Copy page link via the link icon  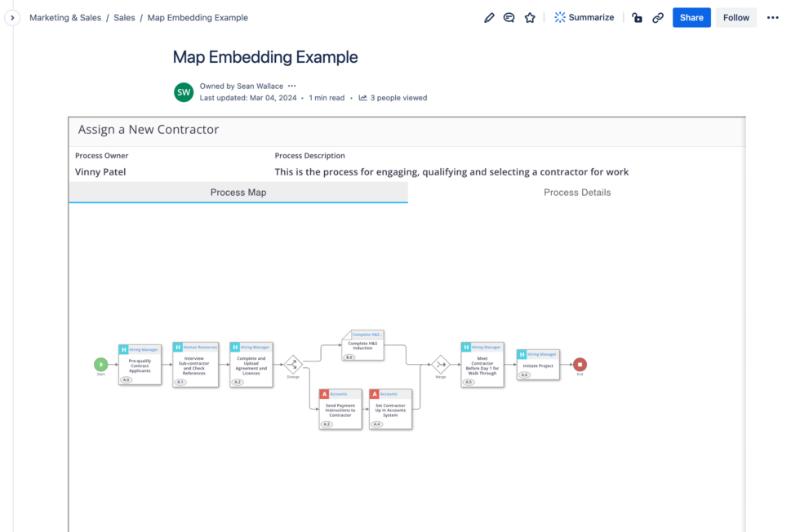coord(658,17)
